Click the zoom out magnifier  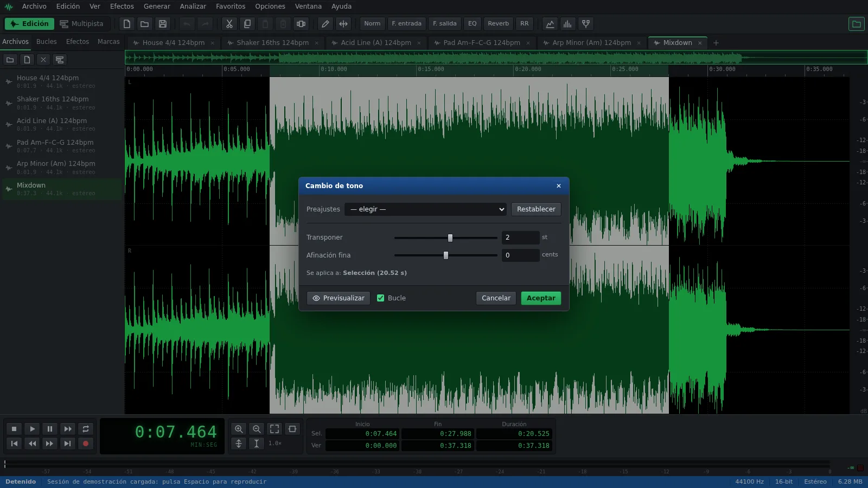pos(257,429)
